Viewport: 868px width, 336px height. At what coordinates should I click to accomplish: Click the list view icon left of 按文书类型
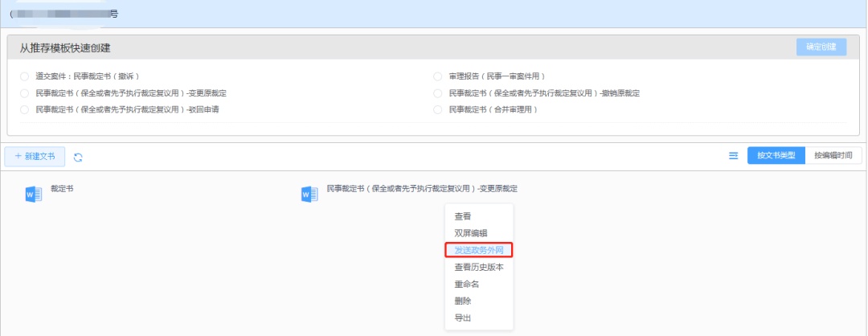click(x=733, y=156)
